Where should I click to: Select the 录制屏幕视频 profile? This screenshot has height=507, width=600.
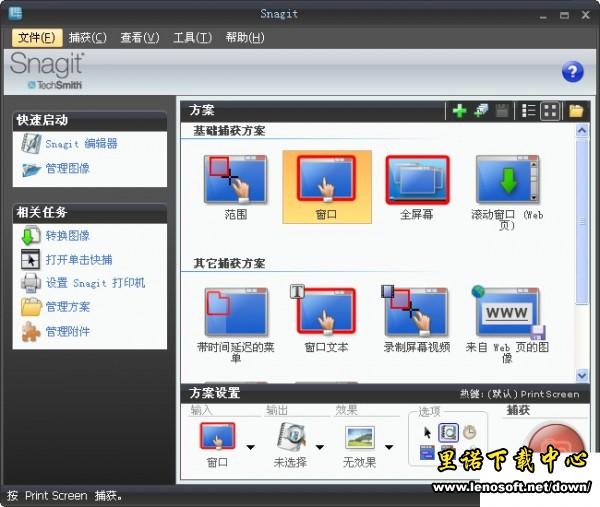(x=417, y=320)
